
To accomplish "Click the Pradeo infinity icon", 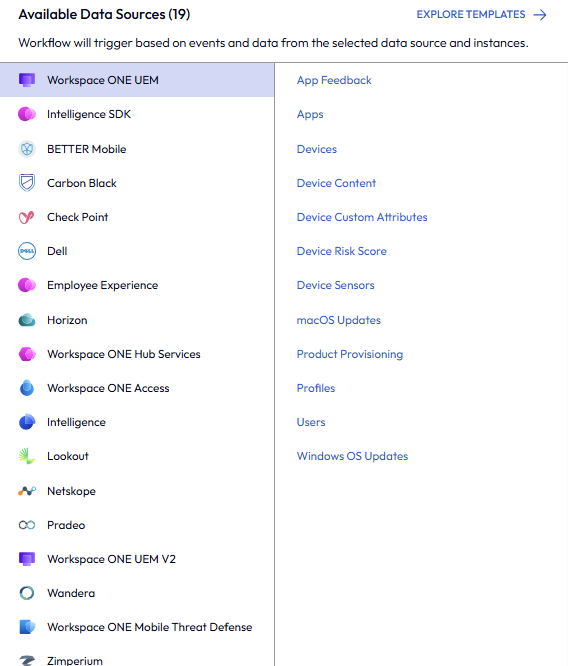I will click(27, 525).
